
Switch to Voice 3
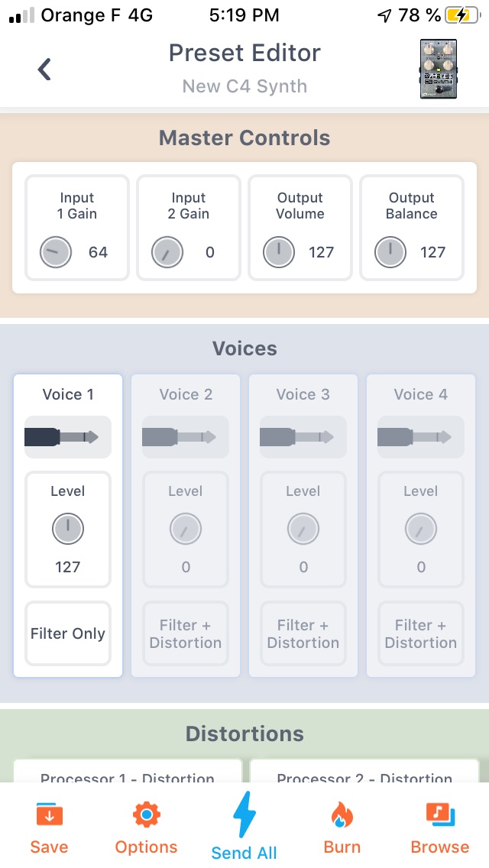303,394
